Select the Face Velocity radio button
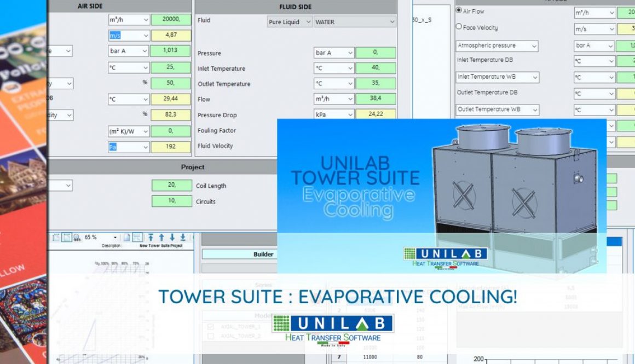635x364 pixels. [x=458, y=27]
